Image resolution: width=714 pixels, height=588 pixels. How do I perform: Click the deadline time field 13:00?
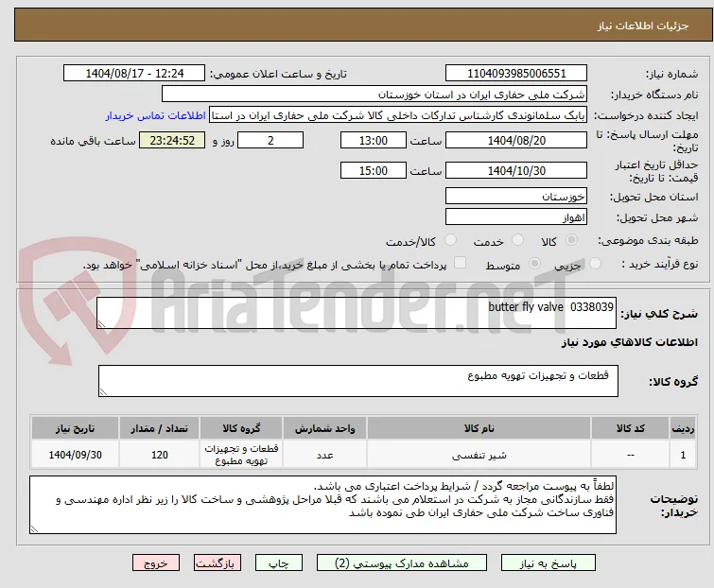[374, 140]
